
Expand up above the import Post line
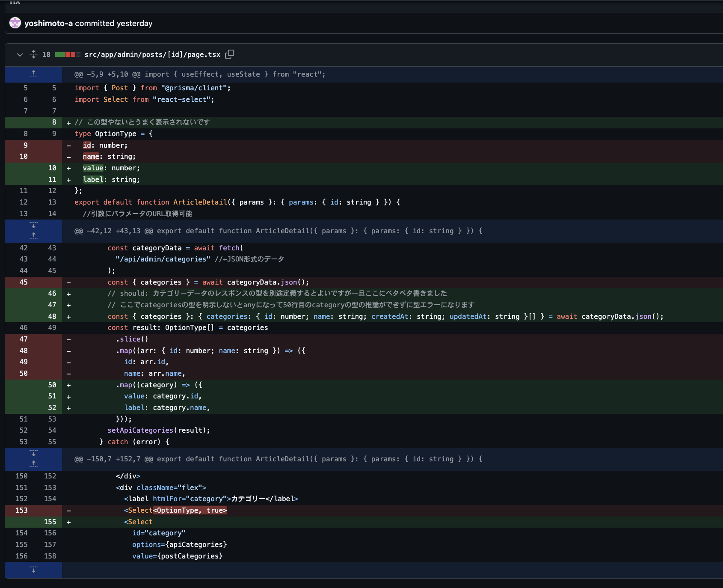coord(33,74)
